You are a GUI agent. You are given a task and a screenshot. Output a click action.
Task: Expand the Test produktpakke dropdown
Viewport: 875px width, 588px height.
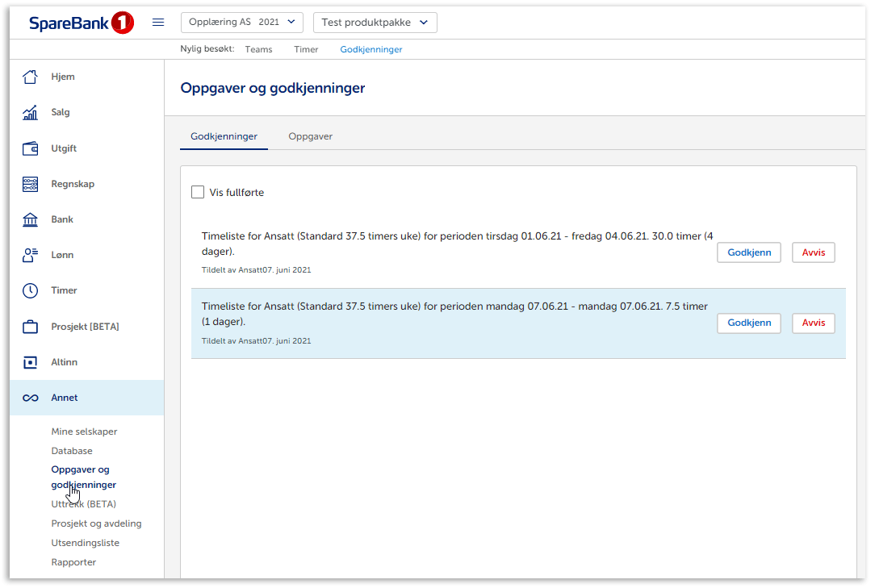click(375, 23)
